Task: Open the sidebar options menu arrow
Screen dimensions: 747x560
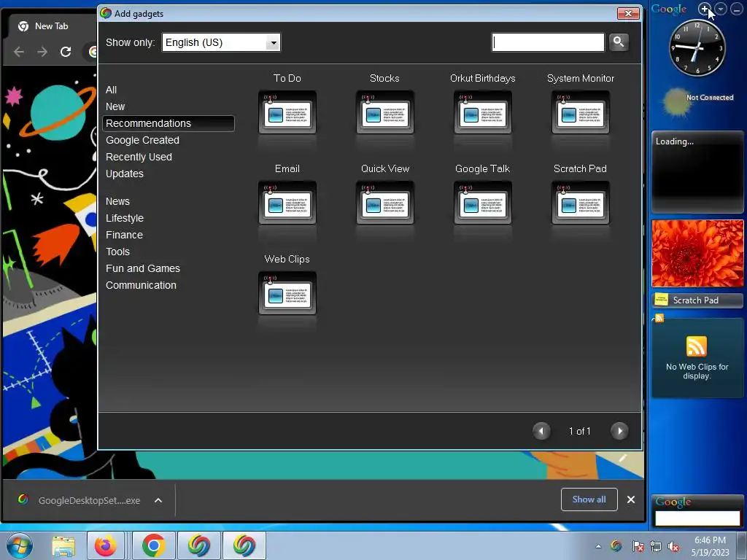Action: coord(720,9)
